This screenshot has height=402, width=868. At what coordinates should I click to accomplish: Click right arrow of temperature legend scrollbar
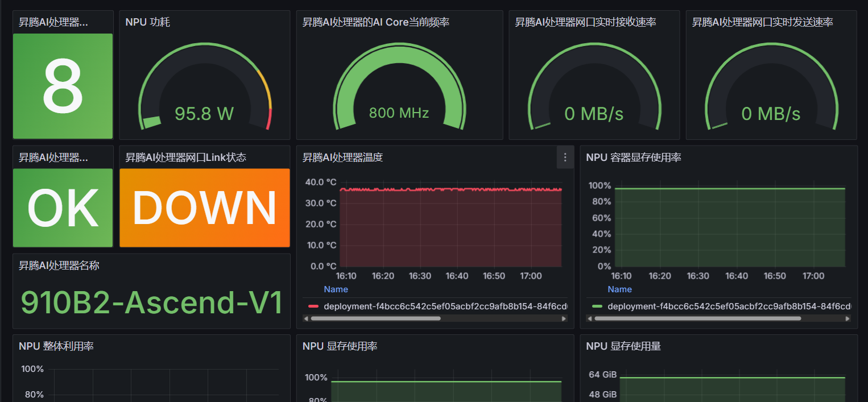(564, 318)
